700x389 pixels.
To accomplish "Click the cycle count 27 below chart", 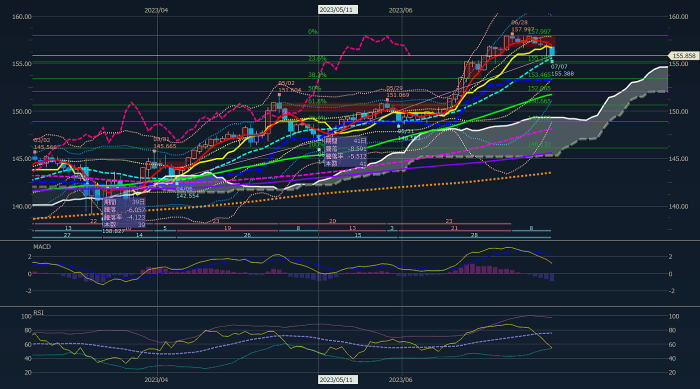I will 67,235.
